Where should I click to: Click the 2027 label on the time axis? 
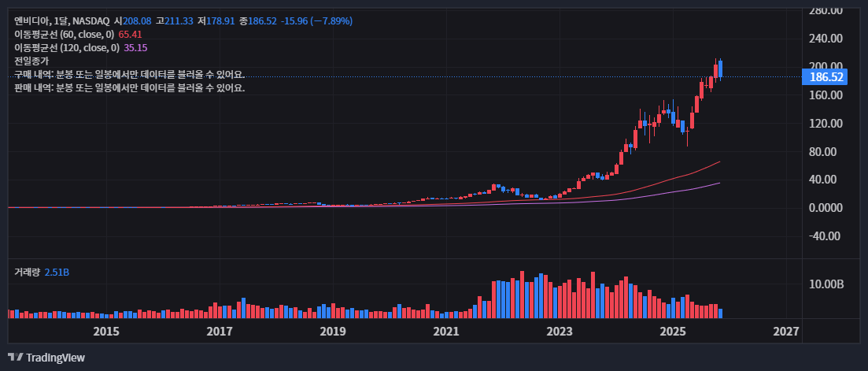(786, 331)
